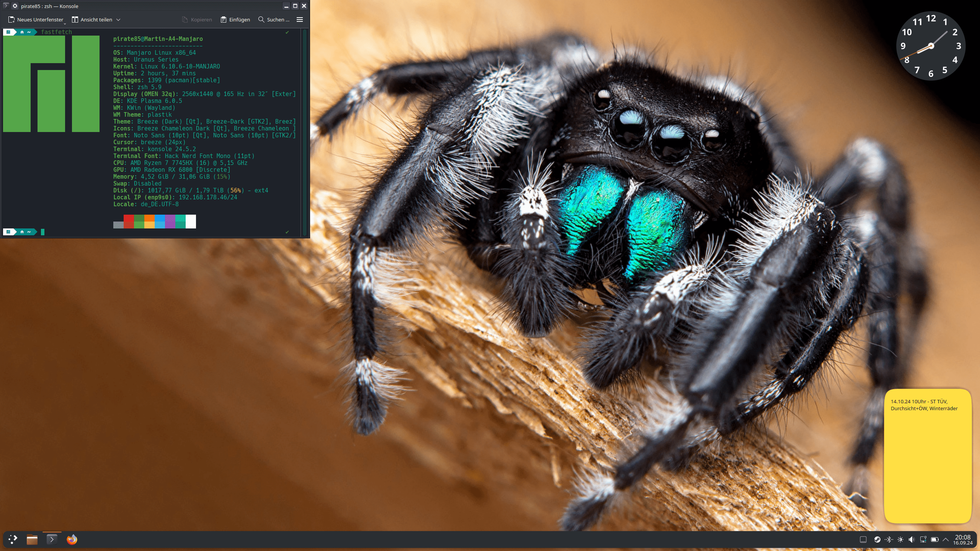Minimize the Konsole window
The image size is (980, 551).
coord(286,6)
